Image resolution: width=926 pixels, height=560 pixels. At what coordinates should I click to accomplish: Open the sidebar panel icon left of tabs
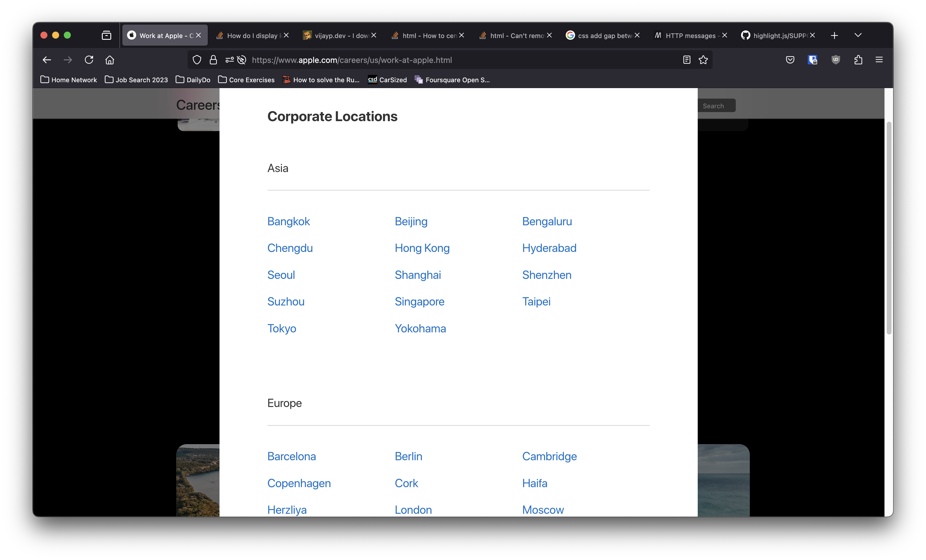pos(106,35)
